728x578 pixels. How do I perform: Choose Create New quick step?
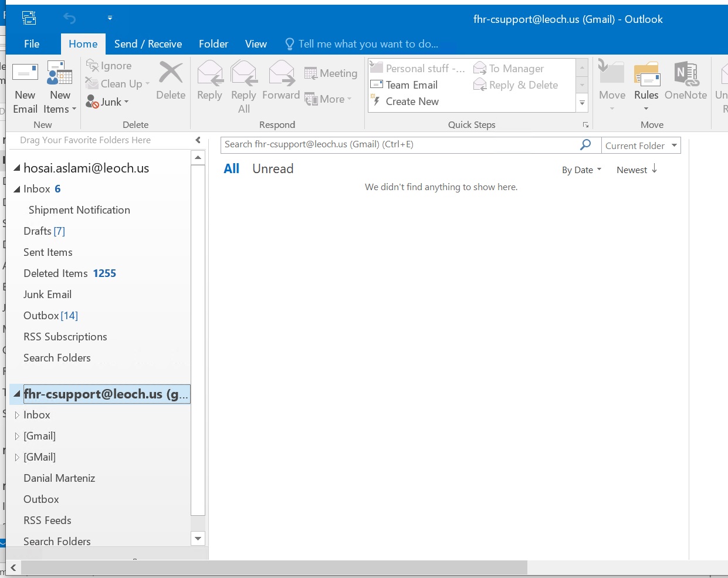click(x=405, y=101)
